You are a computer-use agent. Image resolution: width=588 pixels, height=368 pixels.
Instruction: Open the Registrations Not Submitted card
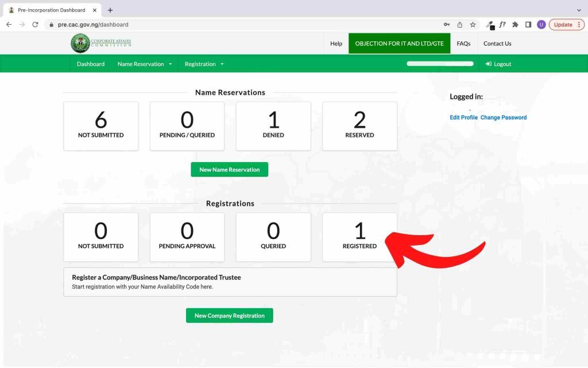pyautogui.click(x=101, y=237)
